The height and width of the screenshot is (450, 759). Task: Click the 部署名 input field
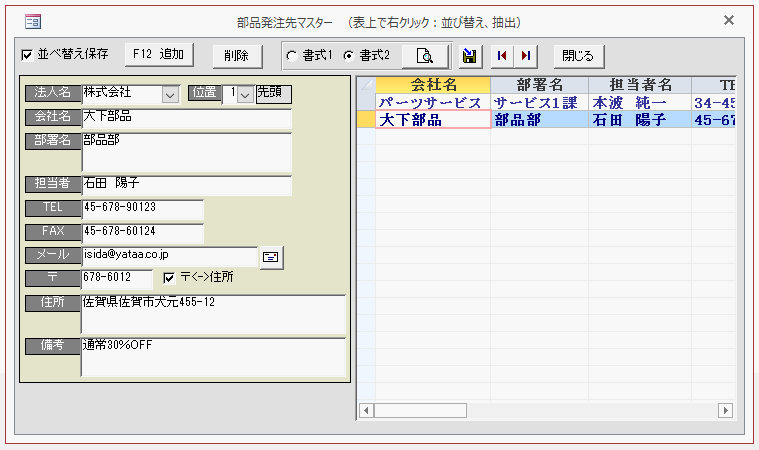point(187,152)
